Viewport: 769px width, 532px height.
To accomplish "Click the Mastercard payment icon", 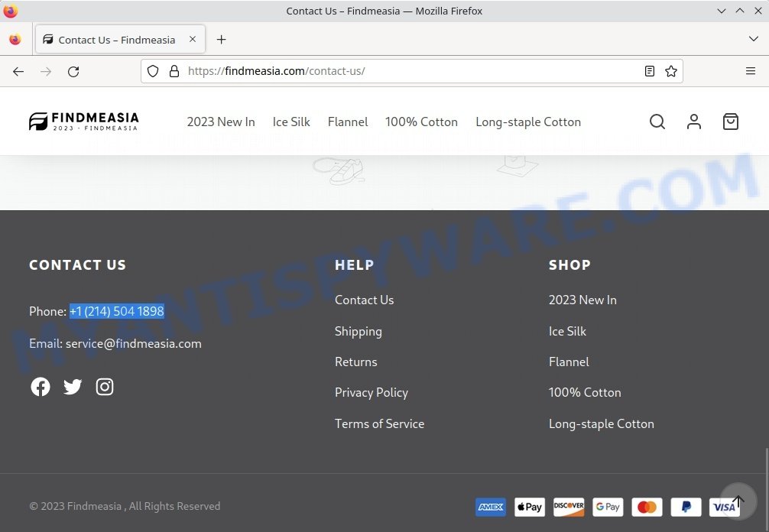I will [647, 507].
